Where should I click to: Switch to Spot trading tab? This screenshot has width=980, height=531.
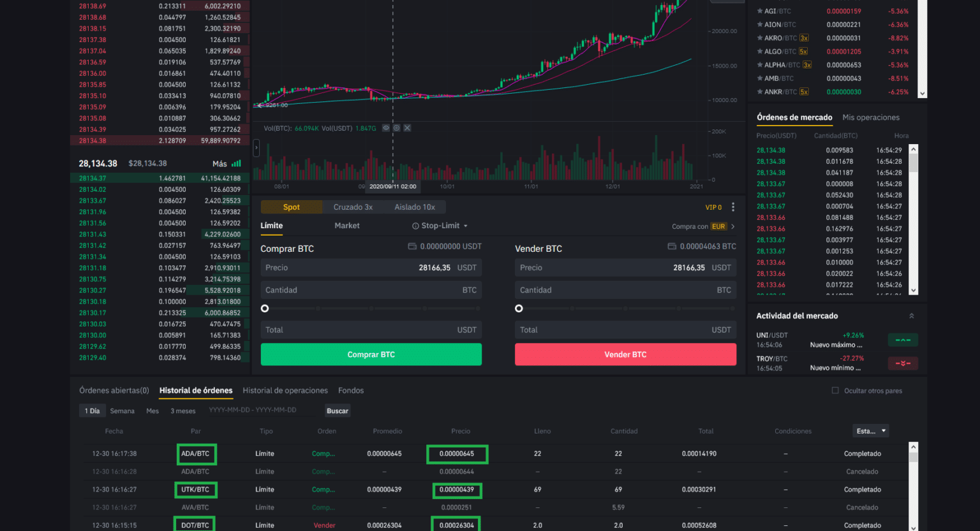[292, 207]
